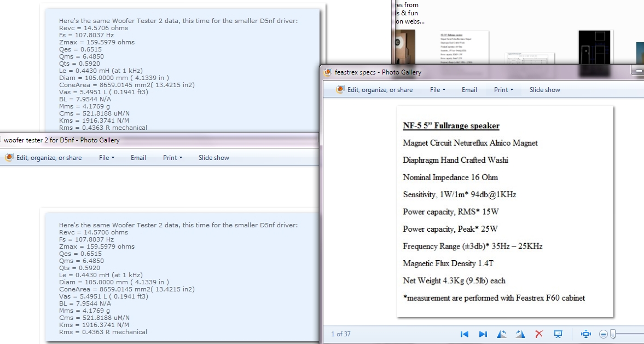Click the '1 of 37' photo counter
Image resolution: width=644 pixels, height=344 pixels.
(341, 334)
